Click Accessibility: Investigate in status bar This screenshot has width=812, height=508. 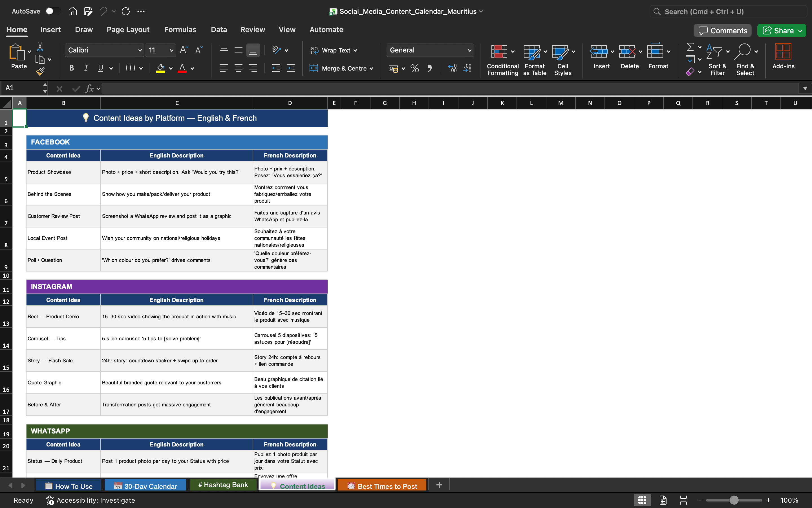pyautogui.click(x=90, y=500)
